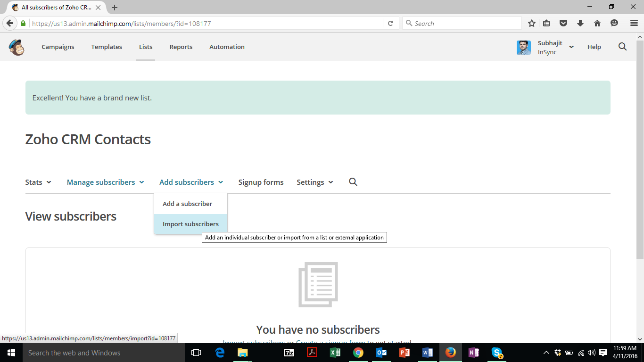644x362 pixels.
Task: Open the Reports tab
Action: coord(181,47)
